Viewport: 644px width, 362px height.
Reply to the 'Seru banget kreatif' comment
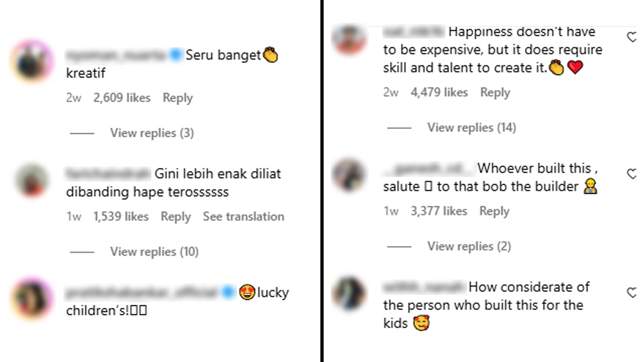coord(178,98)
